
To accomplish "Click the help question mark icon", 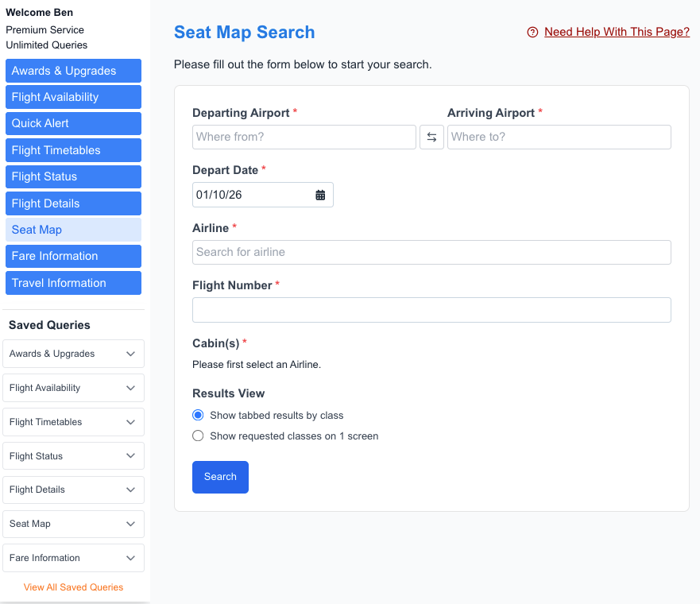I will (531, 33).
